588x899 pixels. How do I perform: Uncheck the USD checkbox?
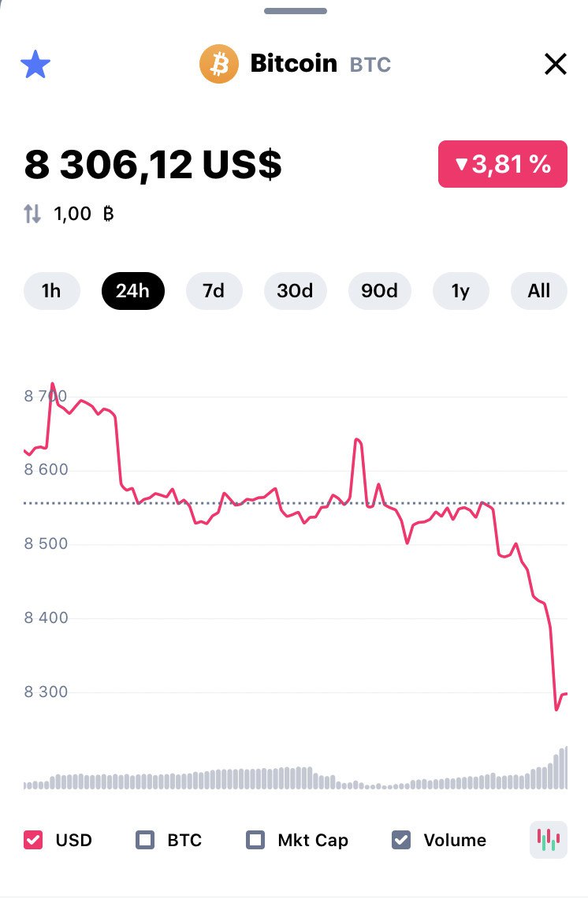pyautogui.click(x=33, y=840)
